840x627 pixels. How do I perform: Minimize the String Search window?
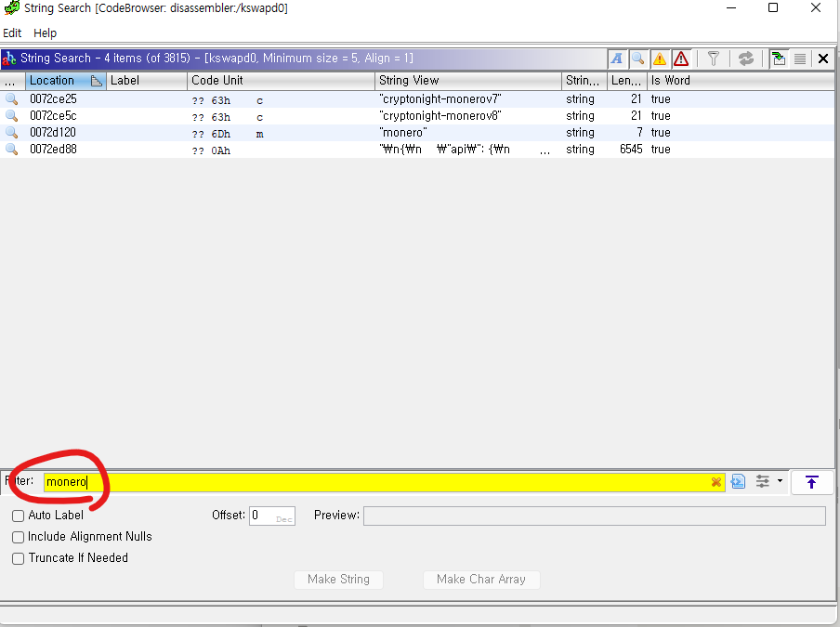(x=731, y=7)
